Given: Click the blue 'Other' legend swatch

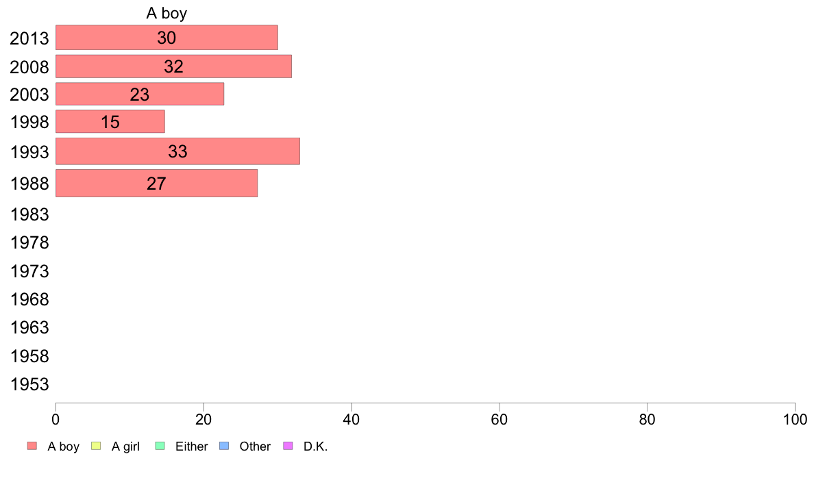Looking at the screenshot, I should (x=224, y=446).
